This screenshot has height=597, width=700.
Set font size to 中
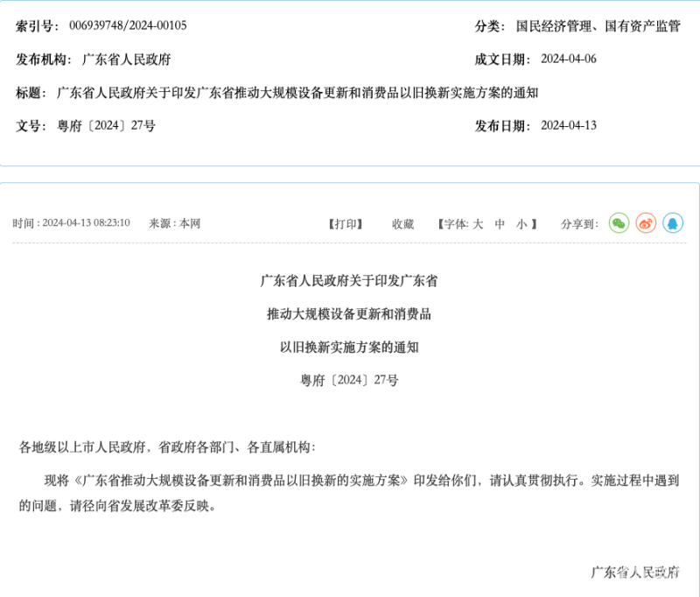pos(500,224)
